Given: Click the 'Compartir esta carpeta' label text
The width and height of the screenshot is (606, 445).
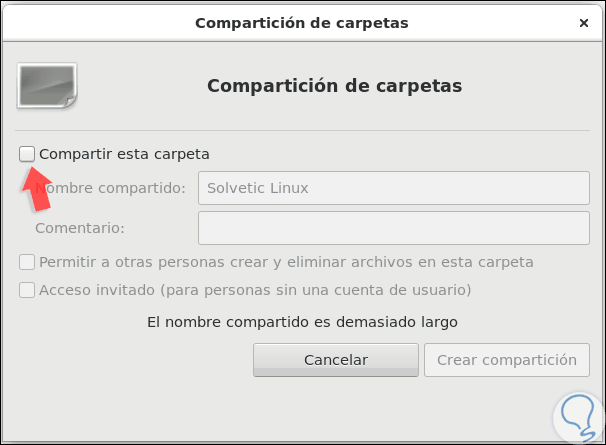Looking at the screenshot, I should (124, 154).
